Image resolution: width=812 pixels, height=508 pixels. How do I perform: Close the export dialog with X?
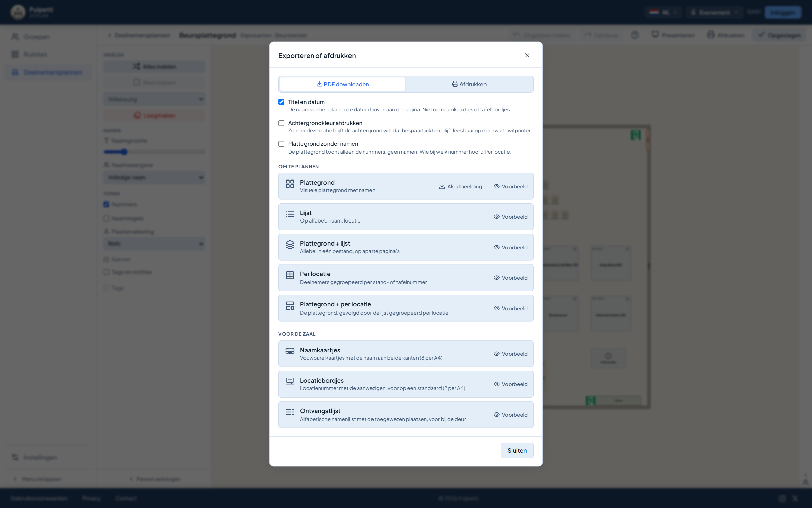point(527,55)
